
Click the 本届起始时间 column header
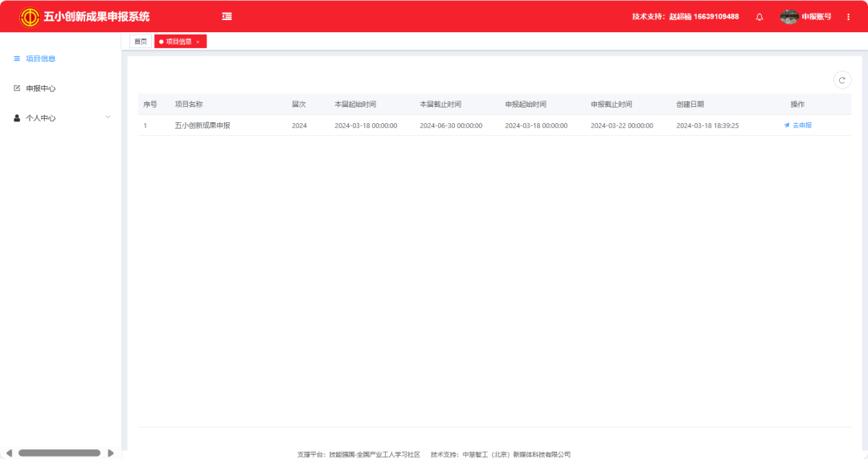coord(355,104)
